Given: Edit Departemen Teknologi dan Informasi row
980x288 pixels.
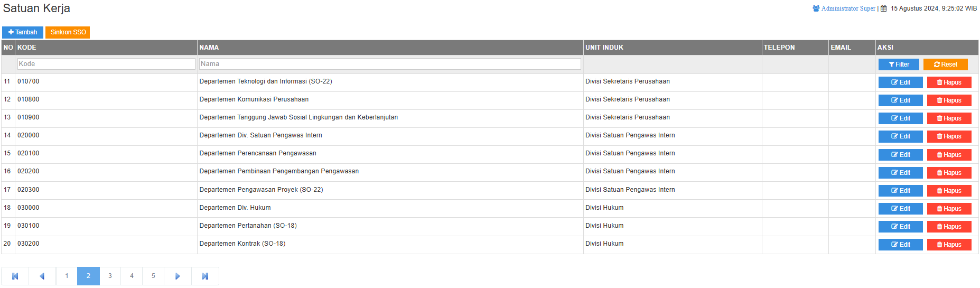Looking at the screenshot, I should [x=900, y=82].
